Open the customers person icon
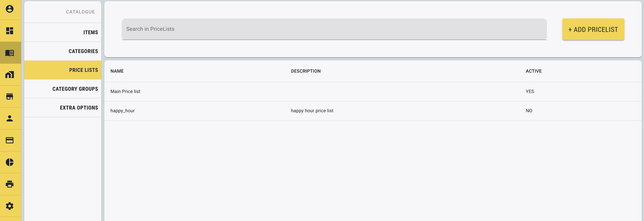 [x=10, y=118]
